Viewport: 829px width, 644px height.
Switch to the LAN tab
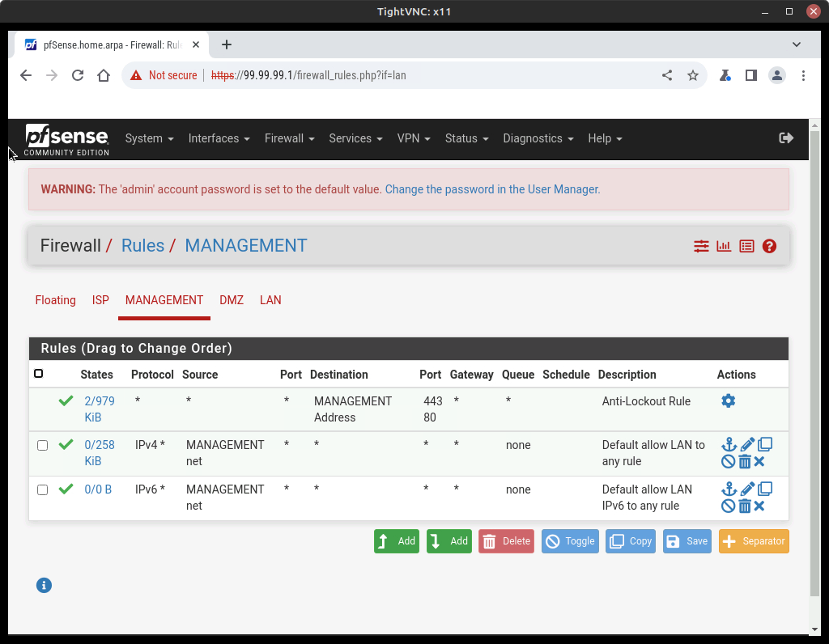(x=270, y=300)
